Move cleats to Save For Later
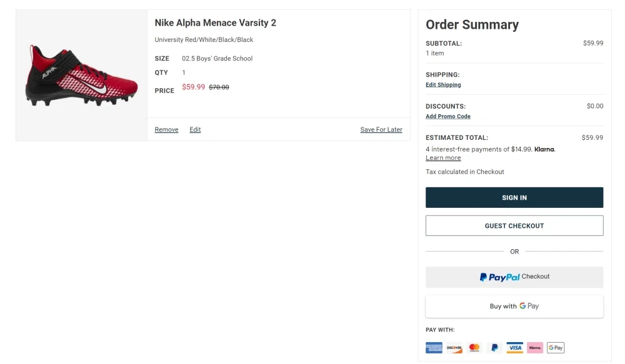The height and width of the screenshot is (364, 625). (x=381, y=129)
